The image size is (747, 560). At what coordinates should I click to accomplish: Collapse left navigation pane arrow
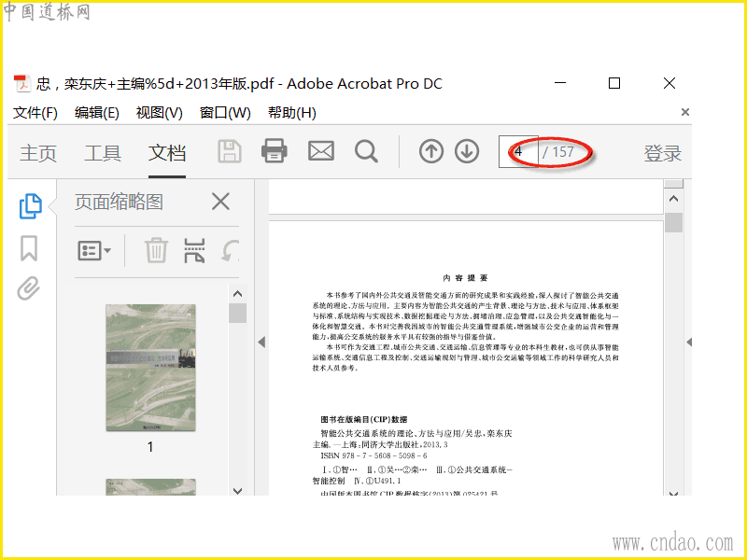click(261, 342)
